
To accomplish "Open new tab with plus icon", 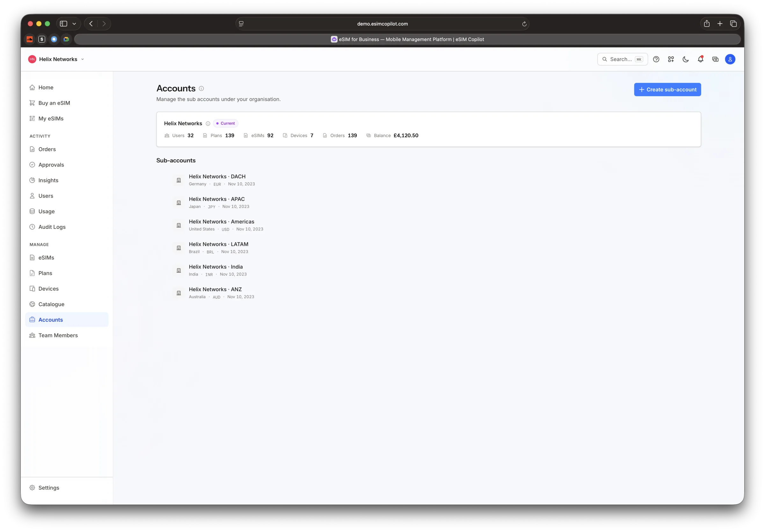I will click(x=720, y=24).
